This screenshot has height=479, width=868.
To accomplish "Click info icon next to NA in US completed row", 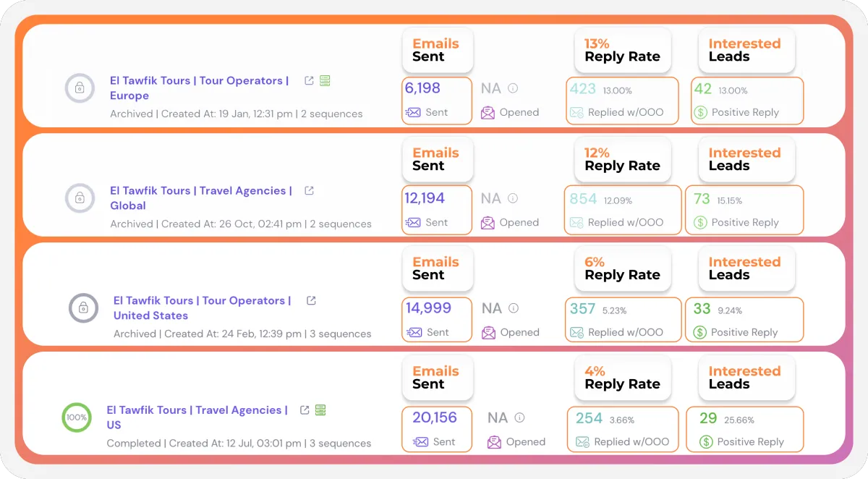I will [x=519, y=417].
